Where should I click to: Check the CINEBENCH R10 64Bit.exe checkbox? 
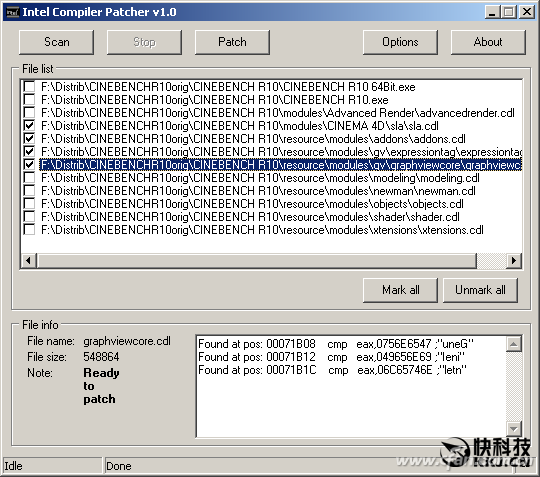pos(29,86)
